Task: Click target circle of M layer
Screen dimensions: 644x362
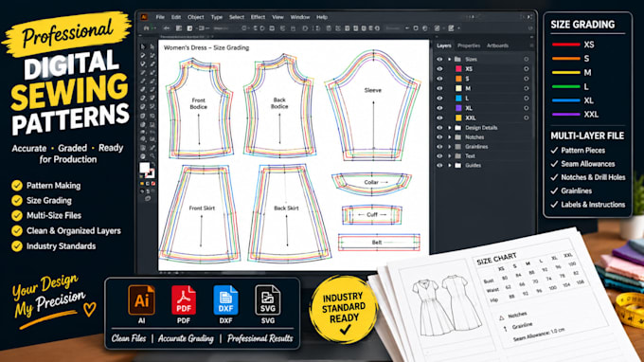Action: point(527,88)
